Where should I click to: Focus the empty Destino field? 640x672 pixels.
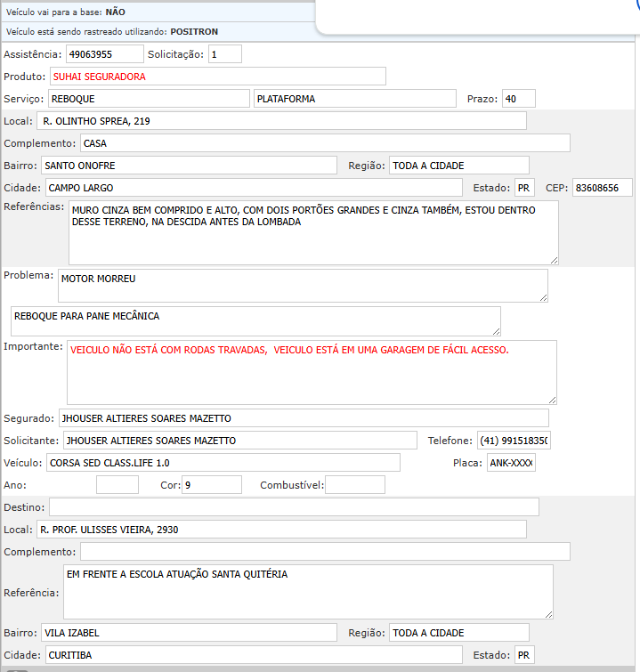click(294, 507)
